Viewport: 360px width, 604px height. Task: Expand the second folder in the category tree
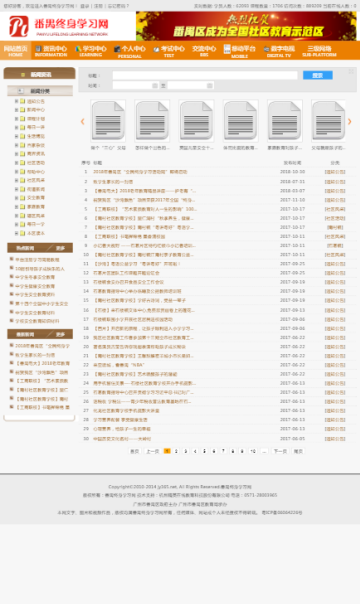pos(17,110)
